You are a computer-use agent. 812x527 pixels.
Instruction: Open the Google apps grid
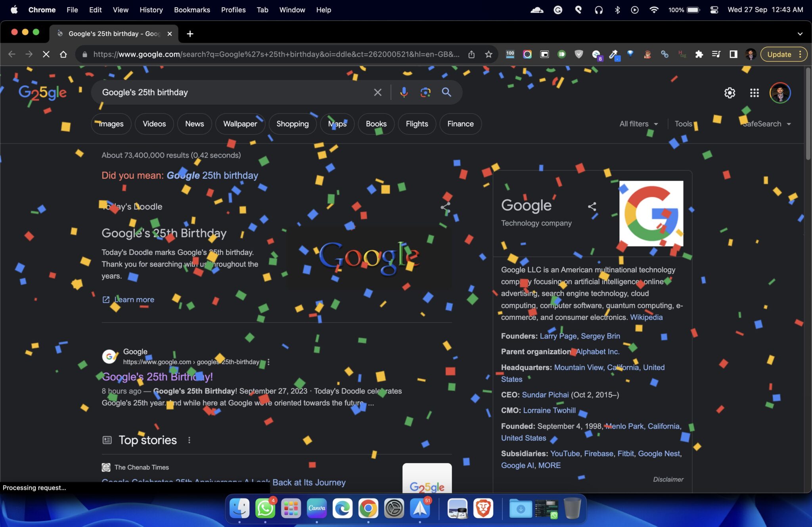coord(754,93)
